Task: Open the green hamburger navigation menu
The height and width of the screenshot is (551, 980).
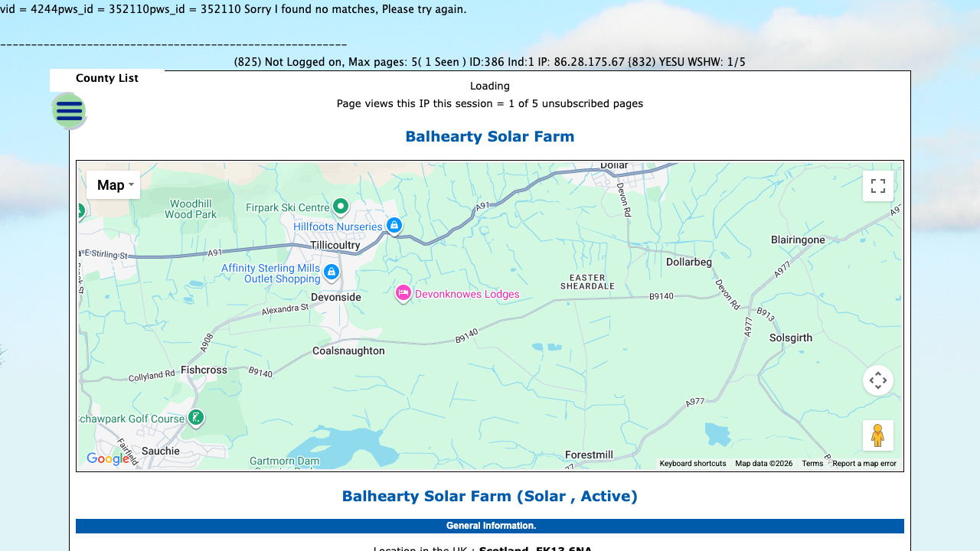Action: [x=69, y=111]
